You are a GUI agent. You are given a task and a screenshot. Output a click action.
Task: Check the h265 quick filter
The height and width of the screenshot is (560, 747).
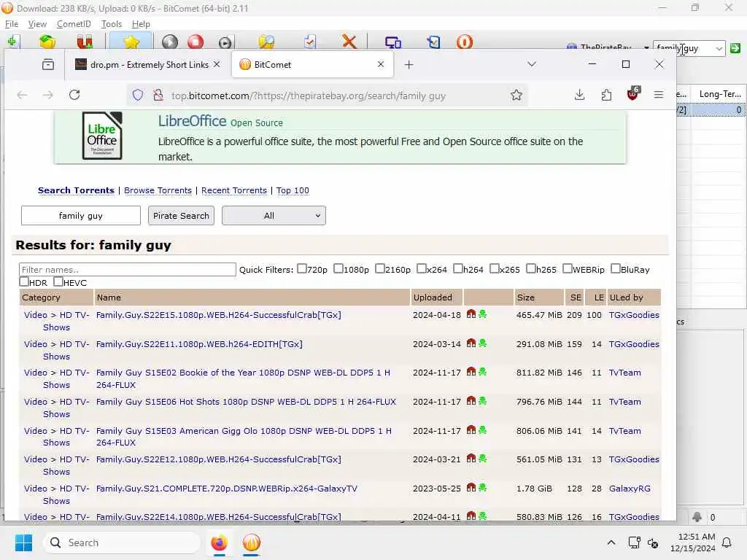pyautogui.click(x=531, y=268)
